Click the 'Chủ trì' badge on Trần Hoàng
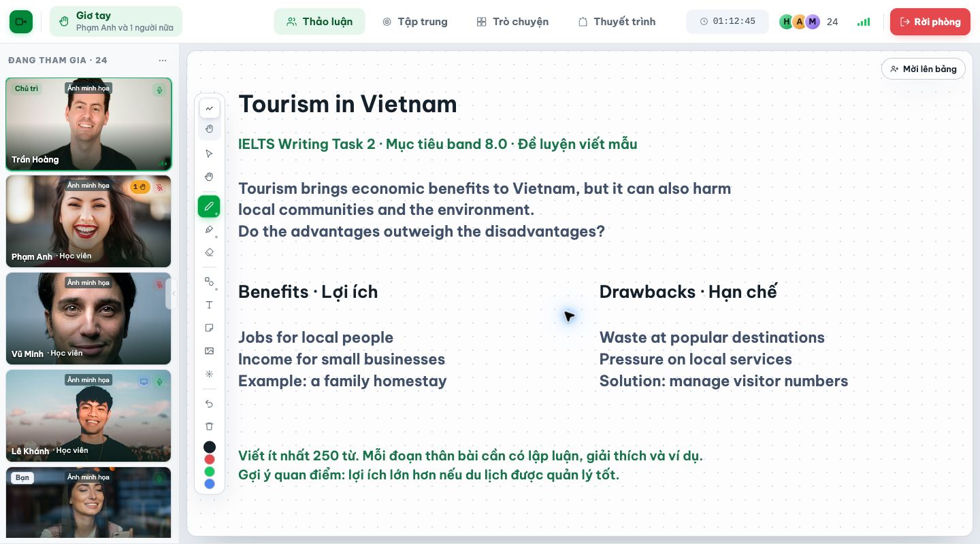 tap(27, 88)
